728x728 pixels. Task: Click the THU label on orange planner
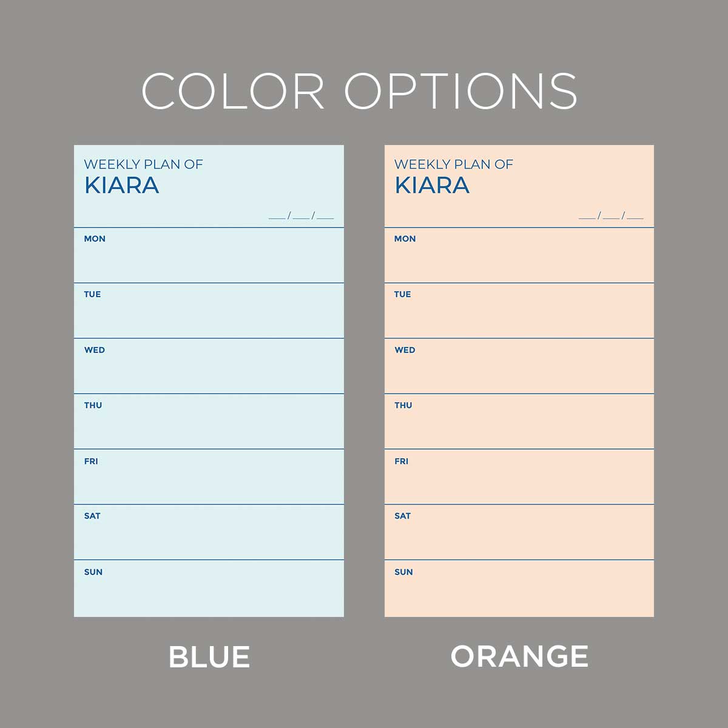pos(403,406)
